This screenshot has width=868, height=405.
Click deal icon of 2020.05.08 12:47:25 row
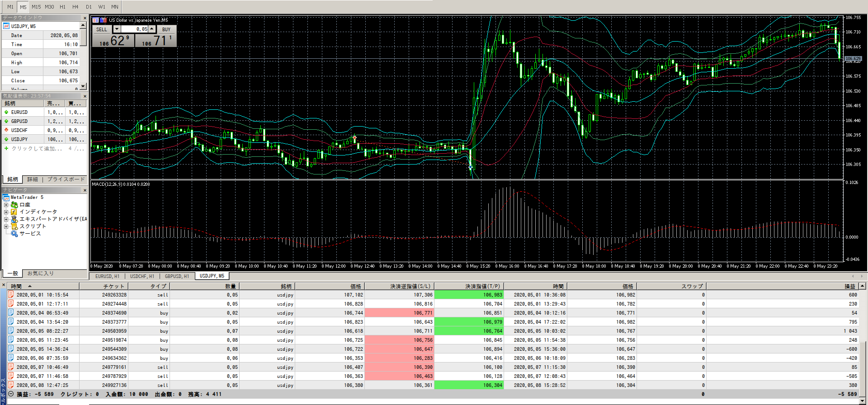11,385
